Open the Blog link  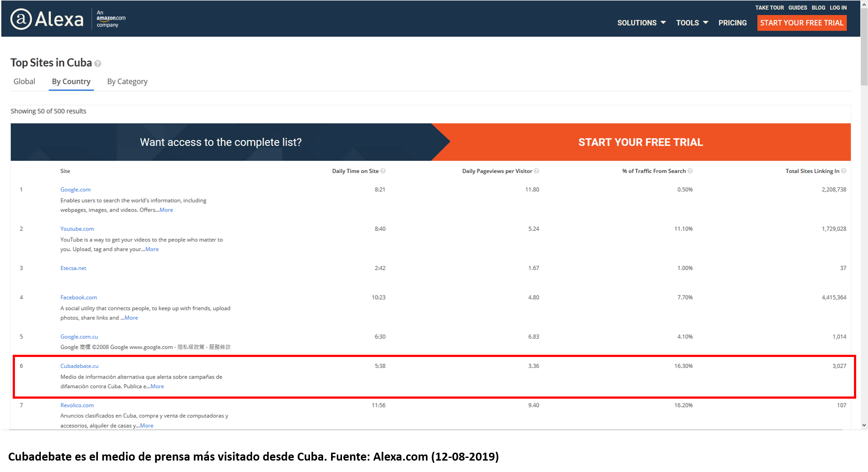point(818,8)
